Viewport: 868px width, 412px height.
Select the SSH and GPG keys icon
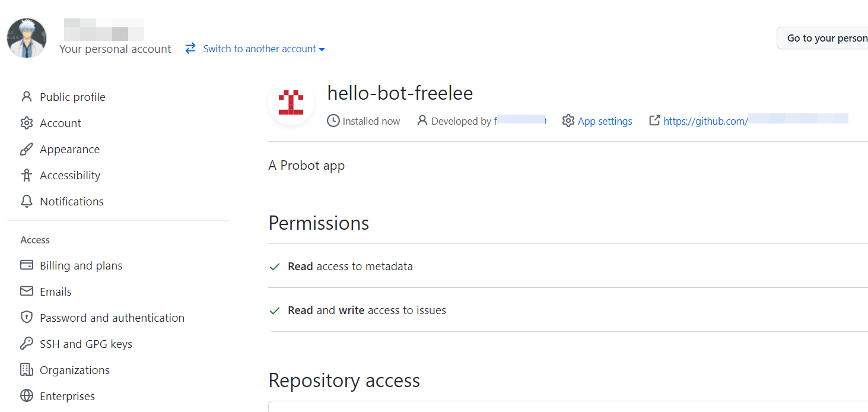pos(27,344)
